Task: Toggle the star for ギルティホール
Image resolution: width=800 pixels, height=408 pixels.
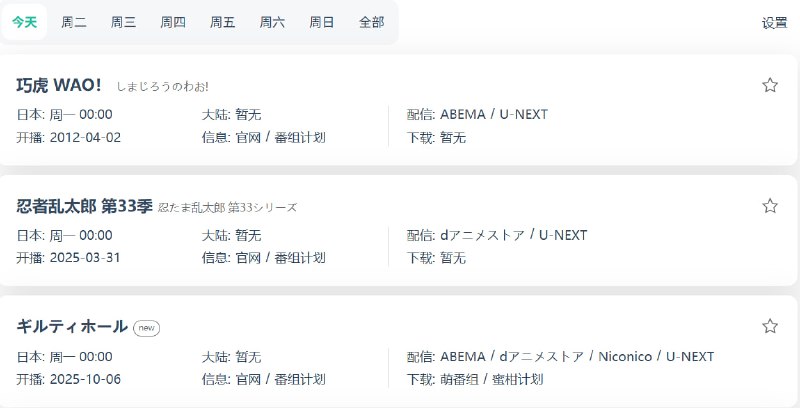Action: [x=770, y=326]
